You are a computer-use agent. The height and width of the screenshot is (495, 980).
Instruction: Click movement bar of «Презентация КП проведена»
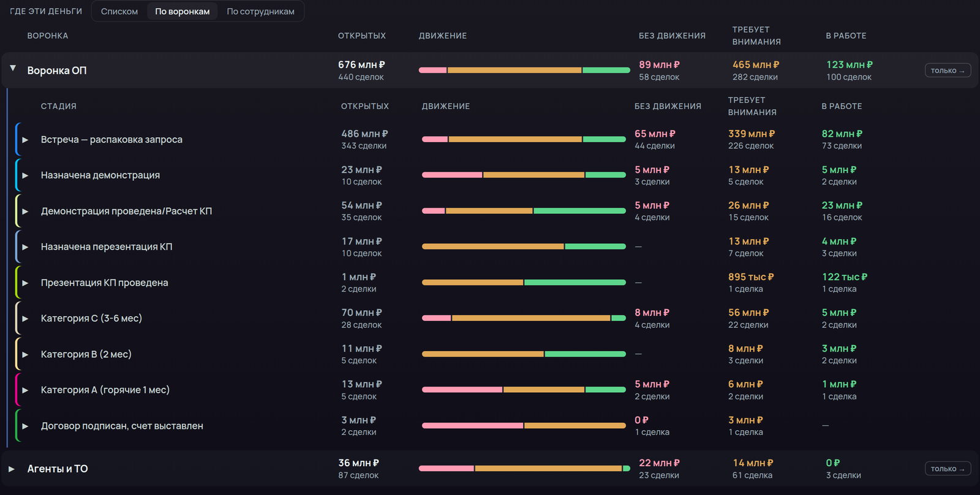524,282
